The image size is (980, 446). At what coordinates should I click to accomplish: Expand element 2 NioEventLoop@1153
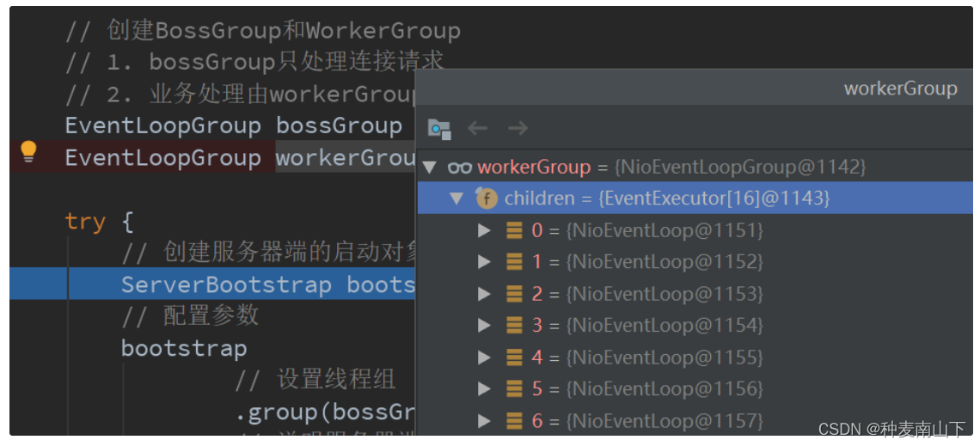point(484,294)
